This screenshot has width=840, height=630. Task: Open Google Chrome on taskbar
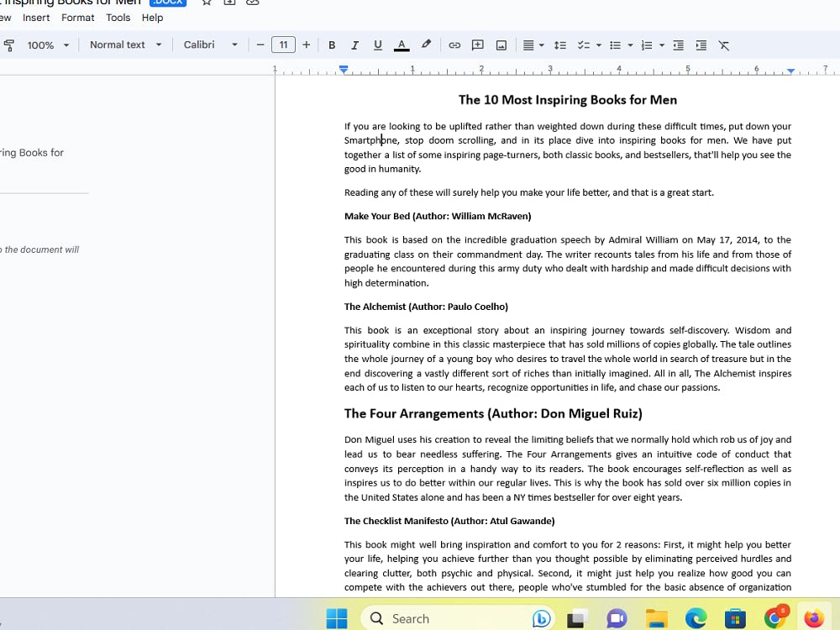[x=775, y=617]
